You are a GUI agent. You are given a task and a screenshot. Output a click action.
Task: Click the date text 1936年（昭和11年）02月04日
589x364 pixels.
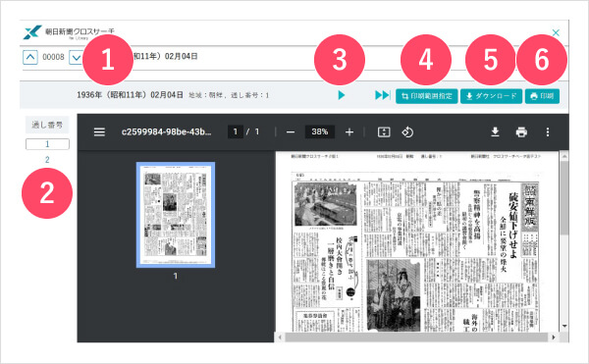click(x=130, y=95)
